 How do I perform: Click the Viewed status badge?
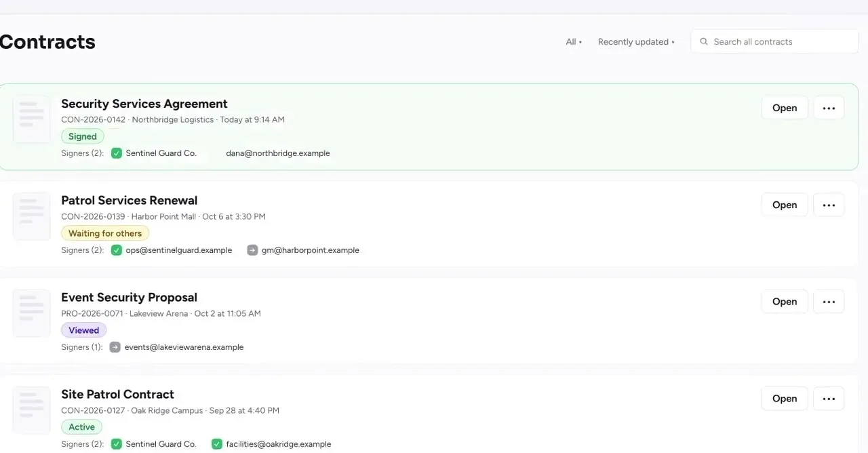coord(84,330)
